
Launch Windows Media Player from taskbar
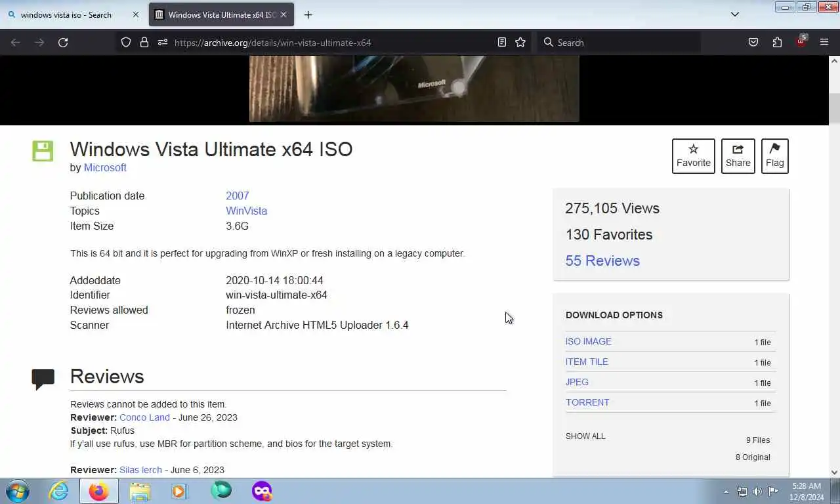[179, 491]
